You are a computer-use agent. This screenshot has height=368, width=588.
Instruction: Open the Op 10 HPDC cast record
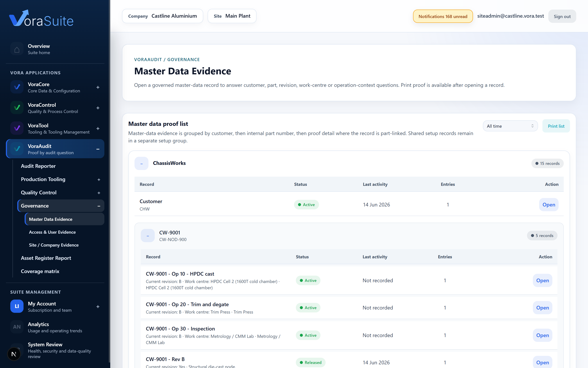[543, 280]
